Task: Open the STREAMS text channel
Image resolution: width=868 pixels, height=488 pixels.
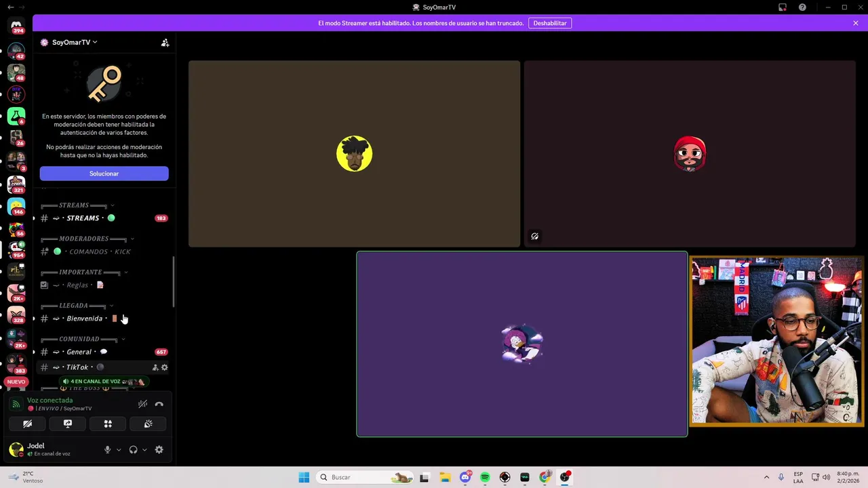Action: 104,218
